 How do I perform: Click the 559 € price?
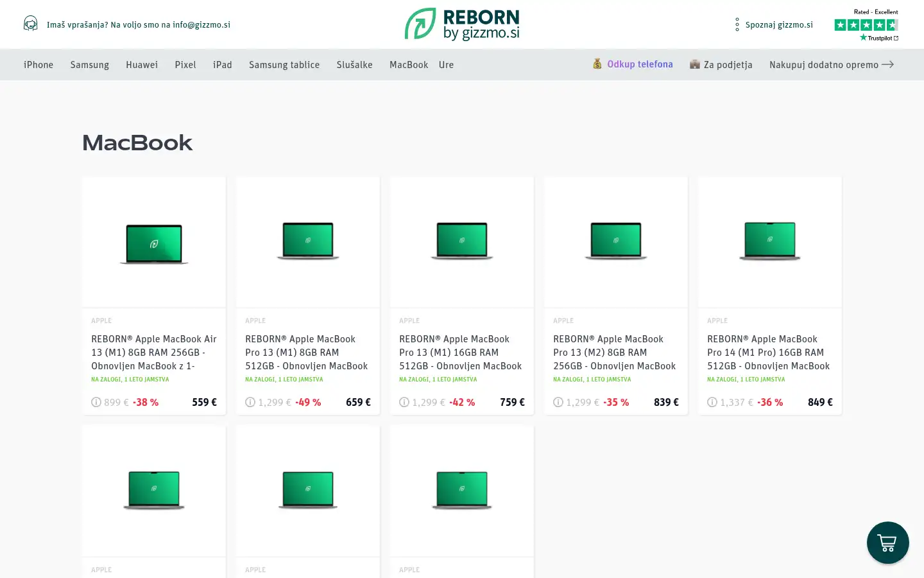[205, 402]
